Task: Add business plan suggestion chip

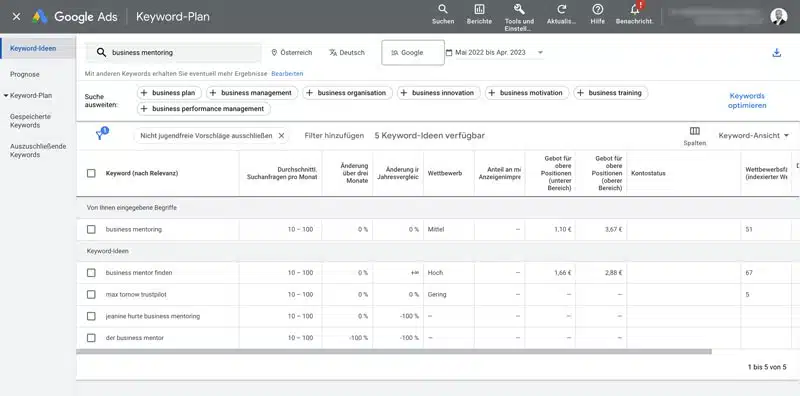Action: pos(169,93)
